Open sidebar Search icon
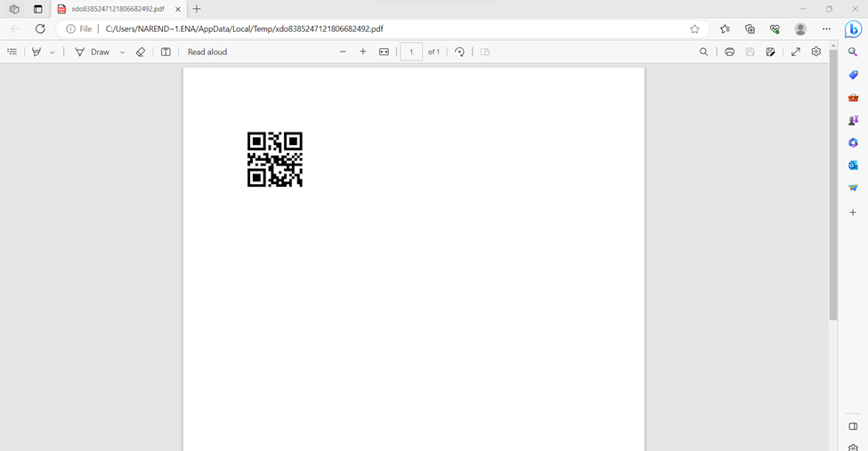The image size is (868, 451). (x=853, y=52)
